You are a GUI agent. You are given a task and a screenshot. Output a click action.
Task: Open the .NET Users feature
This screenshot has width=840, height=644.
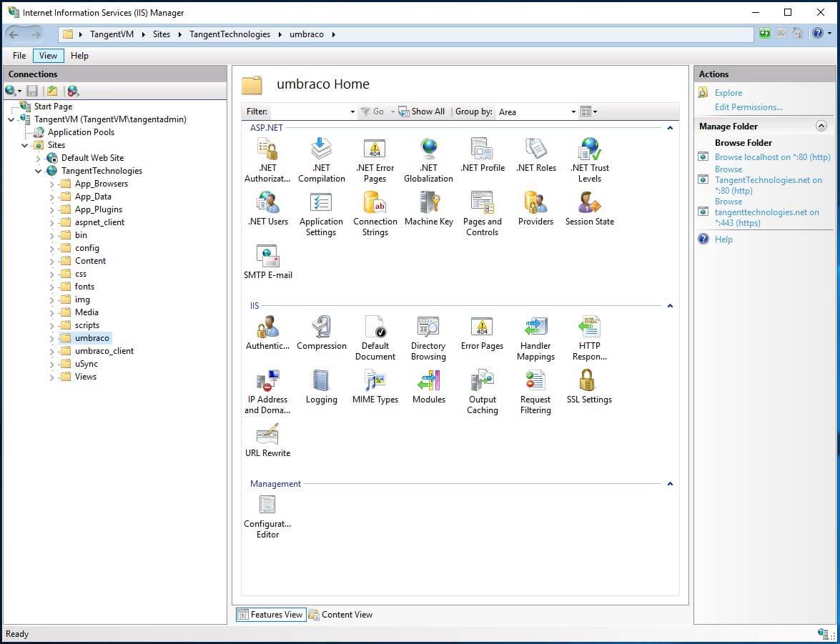268,209
